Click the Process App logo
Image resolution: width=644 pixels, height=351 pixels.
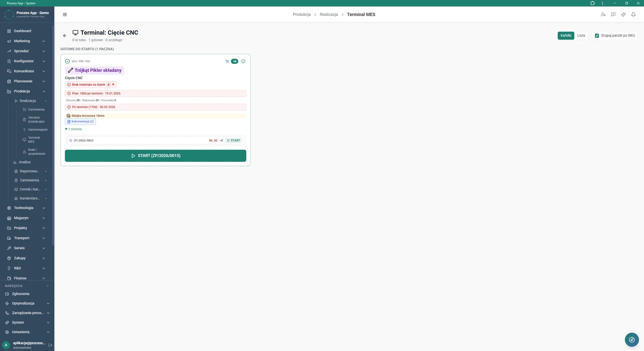point(9,14)
